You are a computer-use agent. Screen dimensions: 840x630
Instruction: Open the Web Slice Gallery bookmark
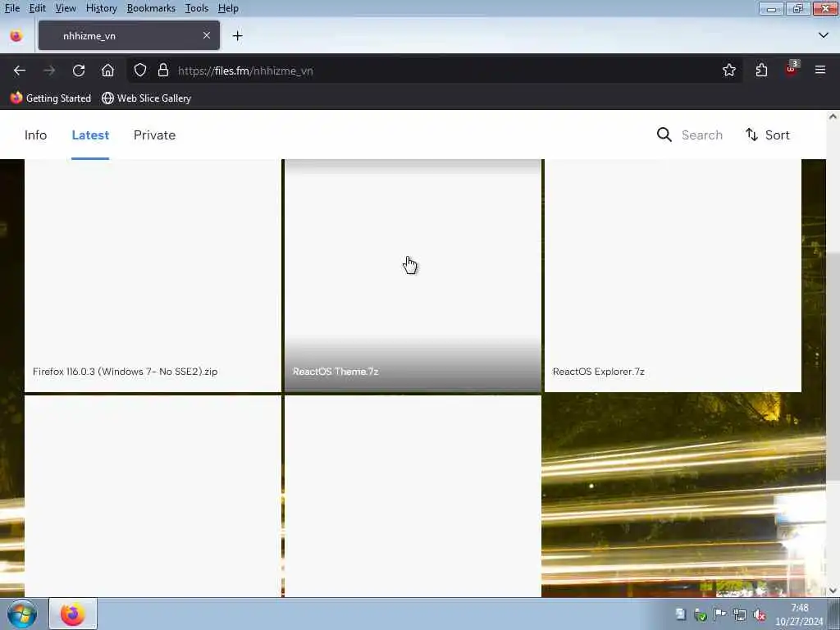coord(146,98)
